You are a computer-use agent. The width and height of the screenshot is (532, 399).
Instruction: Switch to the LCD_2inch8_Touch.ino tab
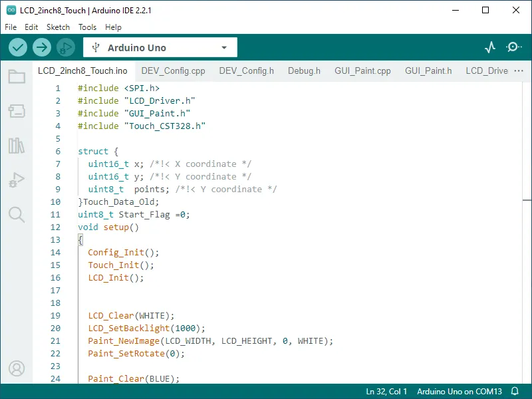pos(82,71)
